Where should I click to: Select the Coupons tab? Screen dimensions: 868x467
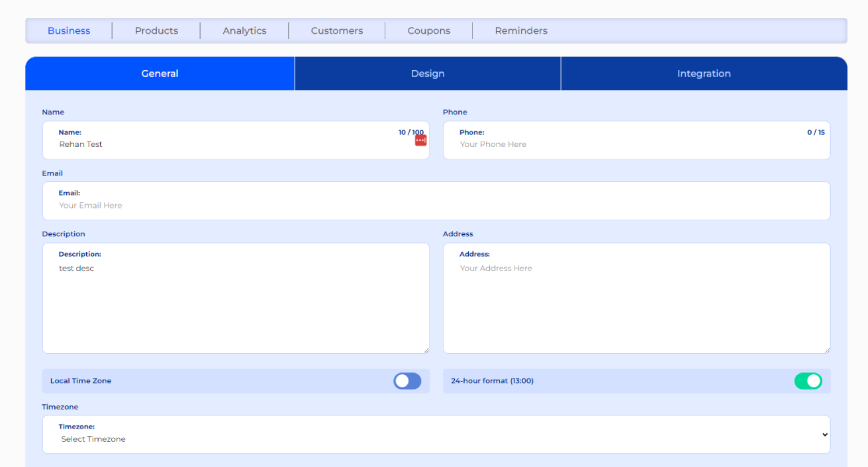click(428, 31)
